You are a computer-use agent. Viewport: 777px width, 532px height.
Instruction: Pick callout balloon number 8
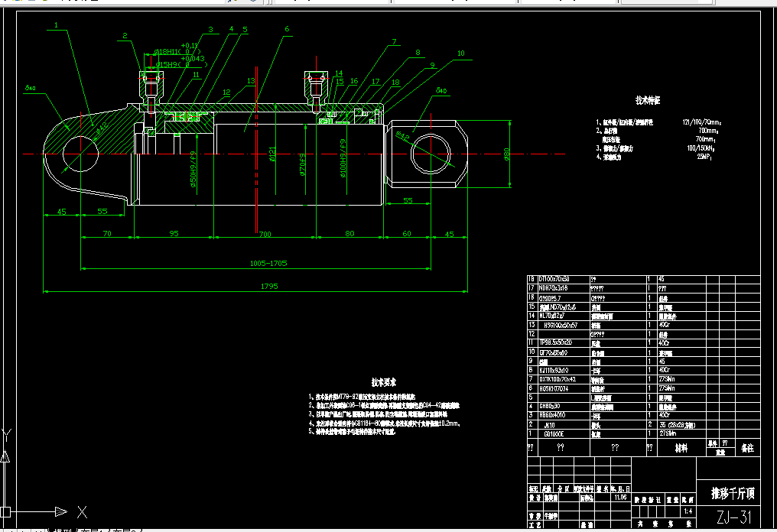click(418, 53)
